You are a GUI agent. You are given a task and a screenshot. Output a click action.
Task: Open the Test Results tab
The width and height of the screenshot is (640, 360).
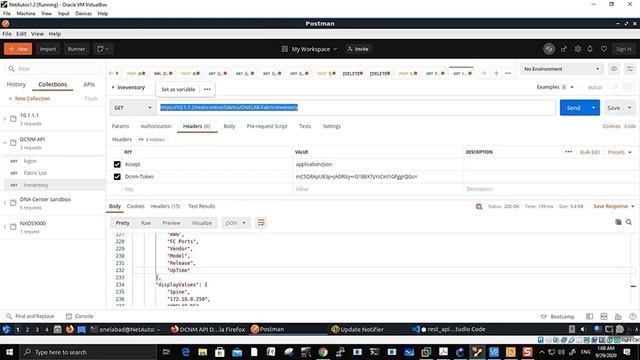[201, 206]
